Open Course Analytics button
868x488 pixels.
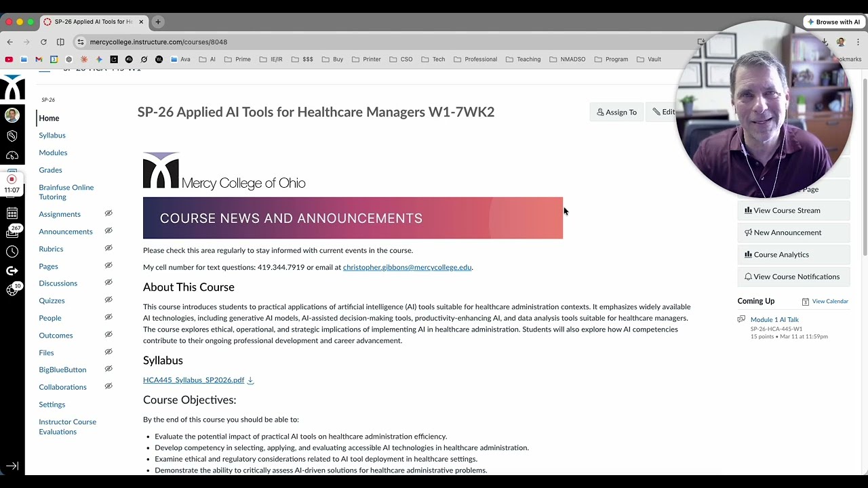(x=793, y=255)
